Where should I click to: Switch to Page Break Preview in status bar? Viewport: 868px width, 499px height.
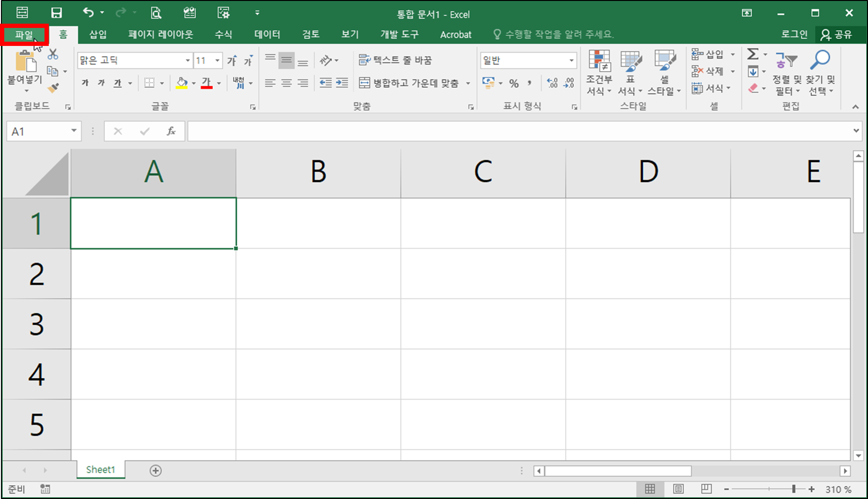(x=706, y=489)
